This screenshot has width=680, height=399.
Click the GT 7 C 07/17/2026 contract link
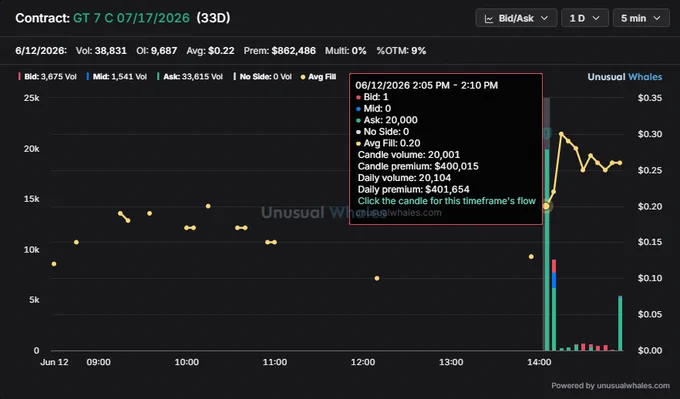click(x=131, y=18)
